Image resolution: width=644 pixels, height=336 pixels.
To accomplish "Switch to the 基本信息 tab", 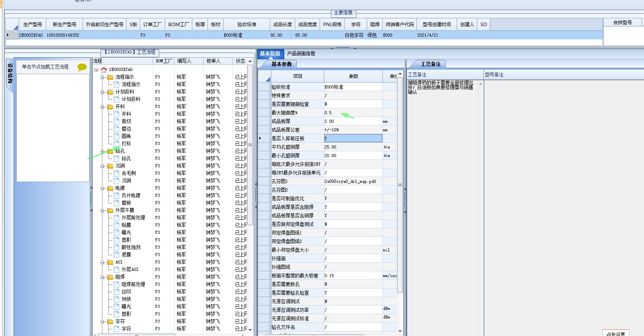I will (270, 54).
